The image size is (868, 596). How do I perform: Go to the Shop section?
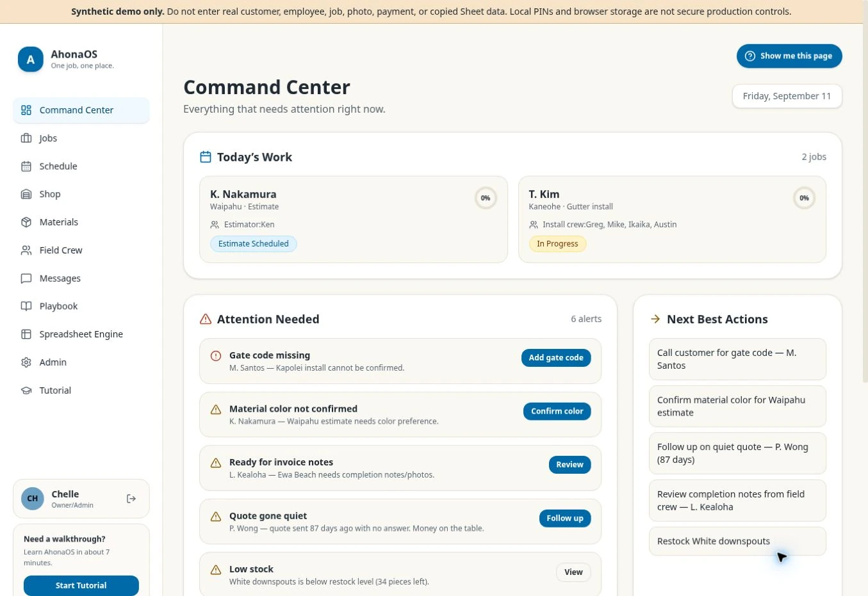(x=81, y=194)
